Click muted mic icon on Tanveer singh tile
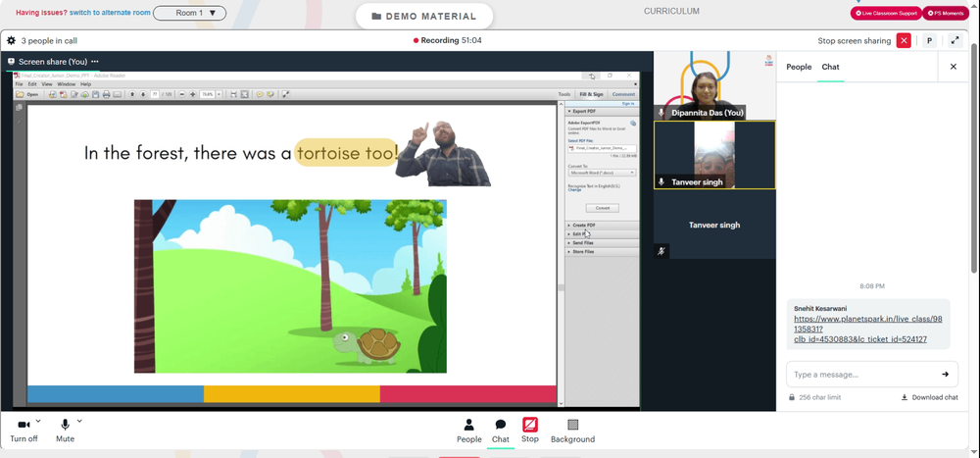 coord(661,251)
